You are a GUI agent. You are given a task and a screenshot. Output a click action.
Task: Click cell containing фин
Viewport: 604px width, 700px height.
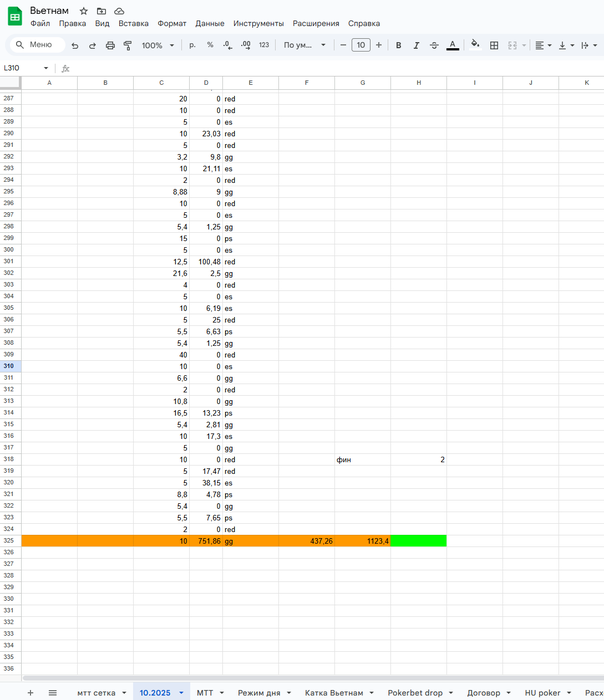coord(362,459)
